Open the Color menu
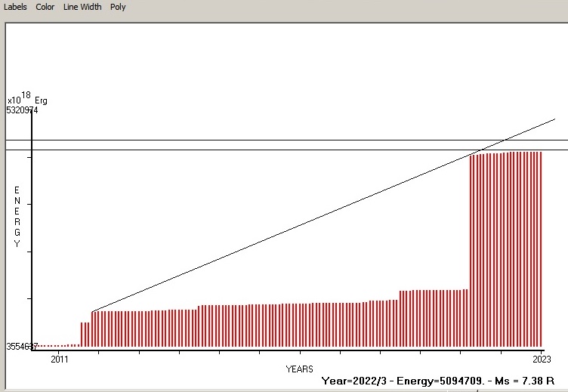The image size is (568, 392). coord(45,7)
